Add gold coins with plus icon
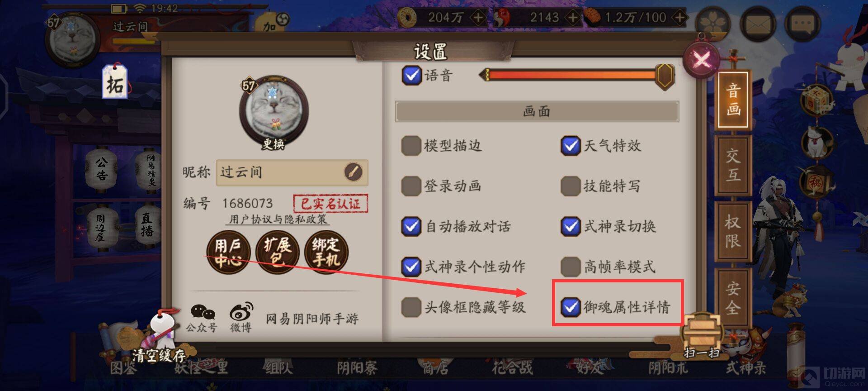The width and height of the screenshot is (868, 391). tap(478, 18)
